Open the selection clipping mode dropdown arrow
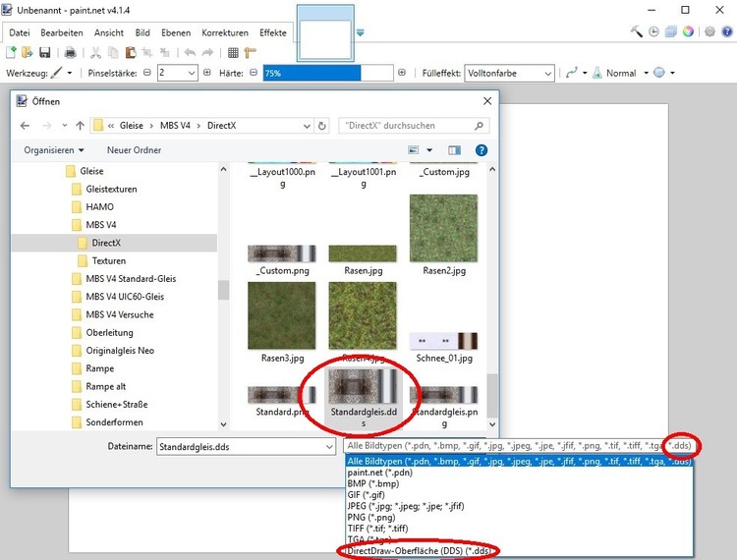 (x=672, y=73)
